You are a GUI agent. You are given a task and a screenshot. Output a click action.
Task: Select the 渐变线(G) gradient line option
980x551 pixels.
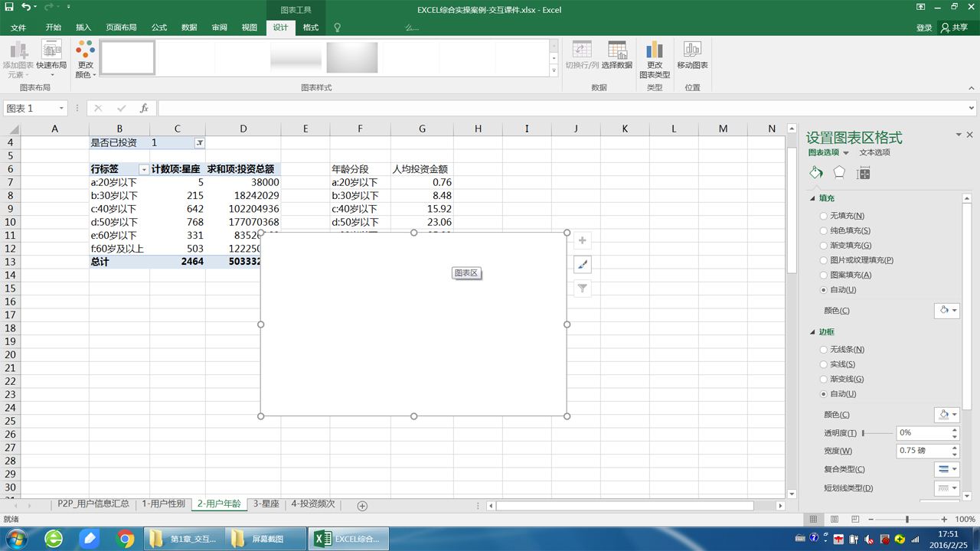point(841,379)
